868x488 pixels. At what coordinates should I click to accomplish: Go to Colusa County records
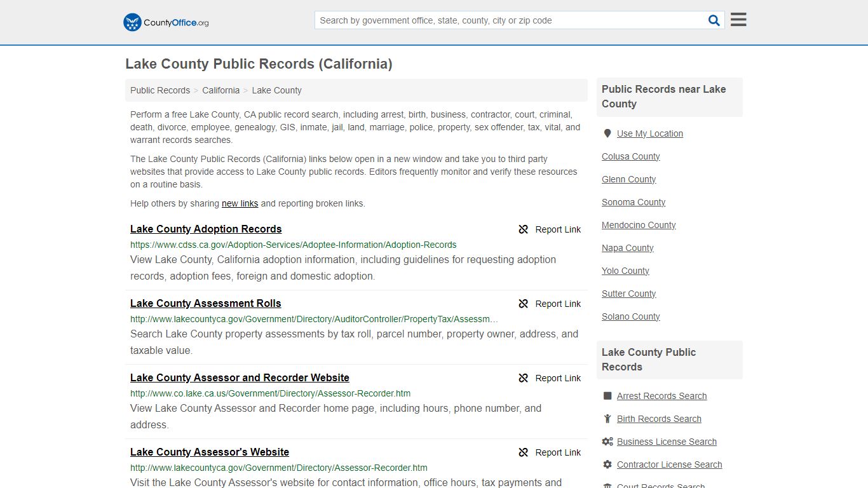pos(631,156)
